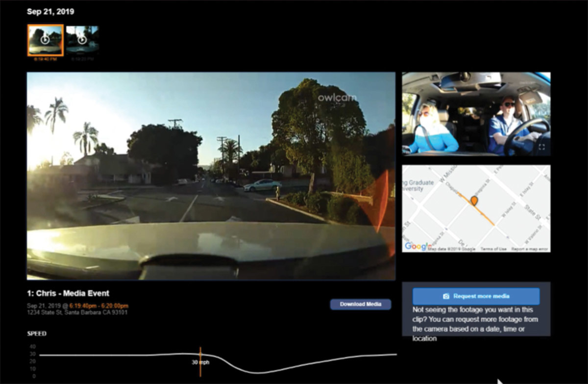588x384 pixels.
Task: Click the owlcam watermark on the front video
Action: pyautogui.click(x=337, y=98)
